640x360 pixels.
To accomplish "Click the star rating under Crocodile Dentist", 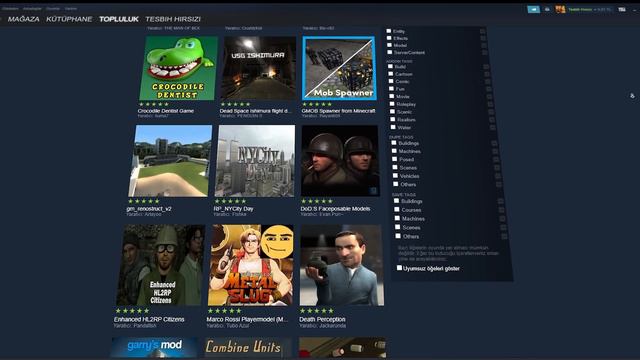I will 154,104.
